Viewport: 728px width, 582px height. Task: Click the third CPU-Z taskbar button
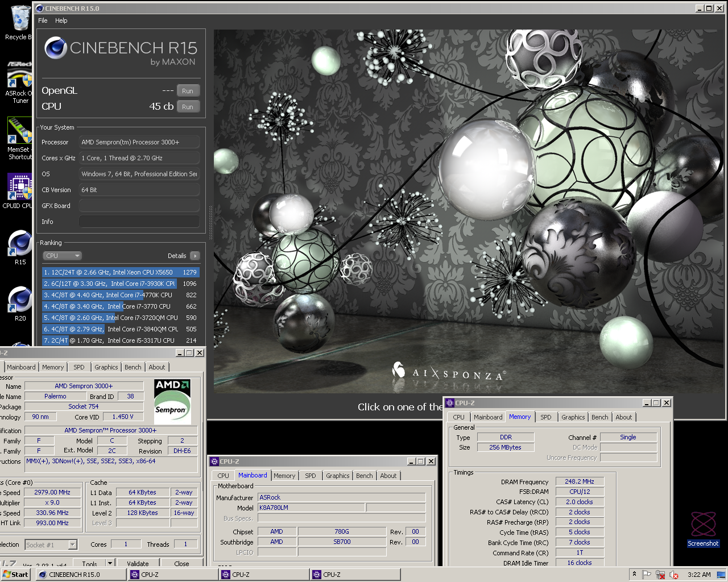(355, 575)
